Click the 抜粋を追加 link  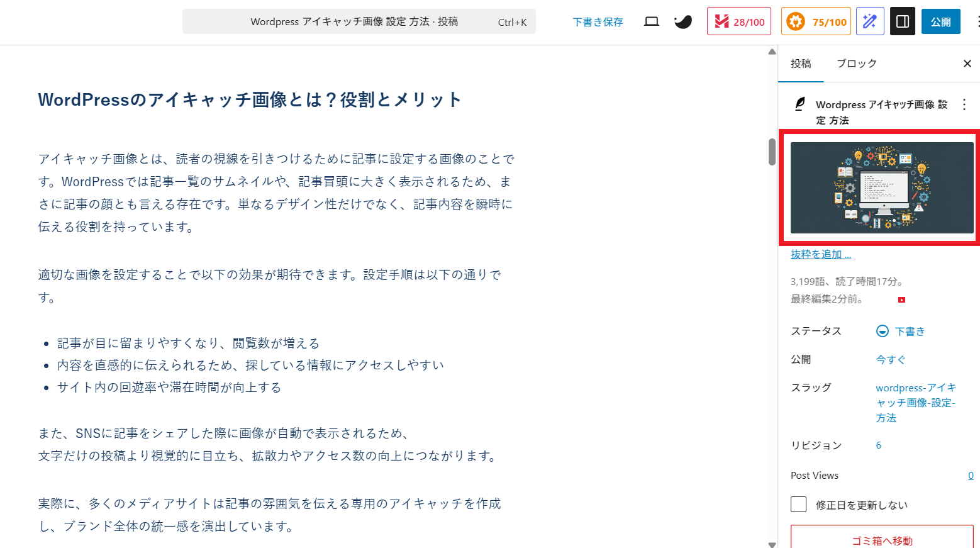[x=821, y=254]
